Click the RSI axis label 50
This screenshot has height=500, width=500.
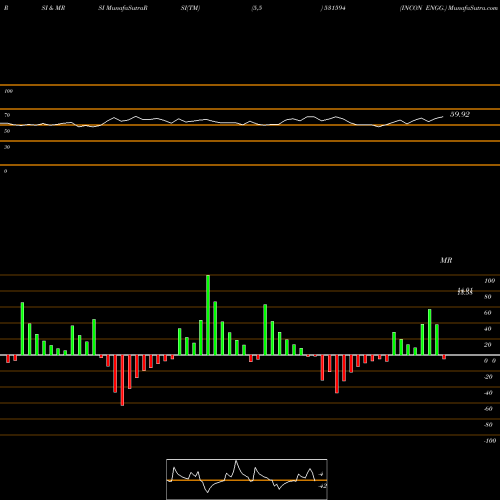(x=7, y=131)
